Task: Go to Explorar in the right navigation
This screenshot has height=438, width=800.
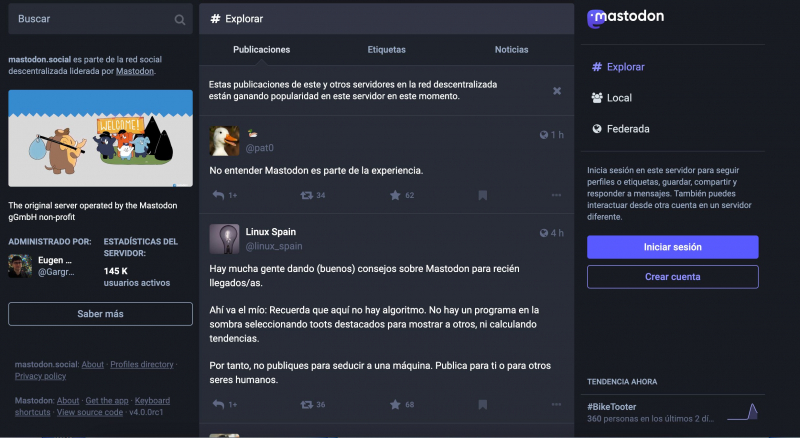Action: tap(618, 67)
